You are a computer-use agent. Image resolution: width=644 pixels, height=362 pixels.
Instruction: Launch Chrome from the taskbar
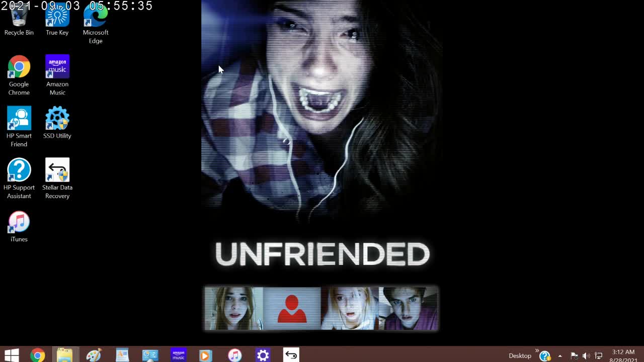[x=37, y=355]
